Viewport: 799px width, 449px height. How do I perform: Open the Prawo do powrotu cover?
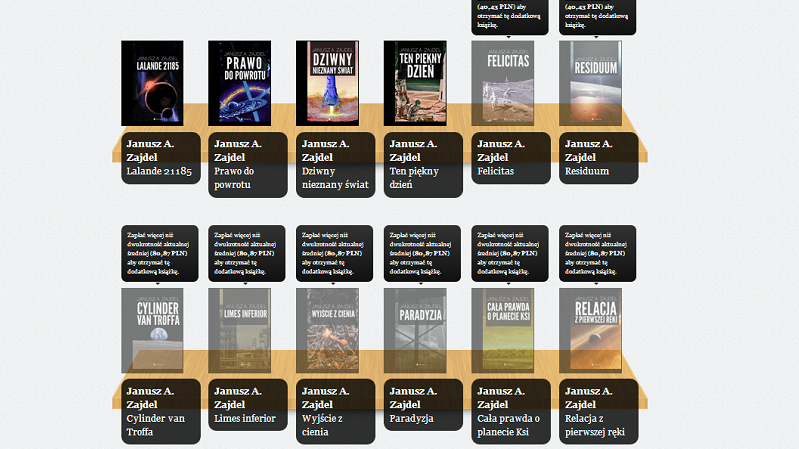coord(240,83)
